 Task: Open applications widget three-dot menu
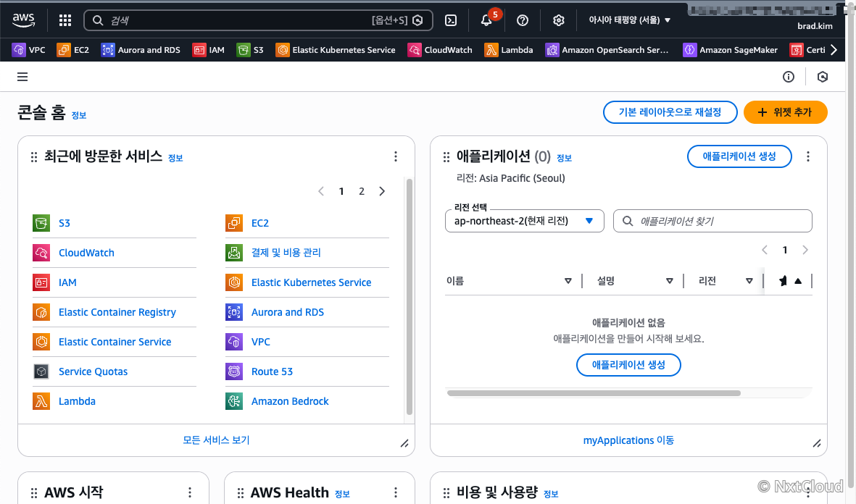(x=808, y=156)
